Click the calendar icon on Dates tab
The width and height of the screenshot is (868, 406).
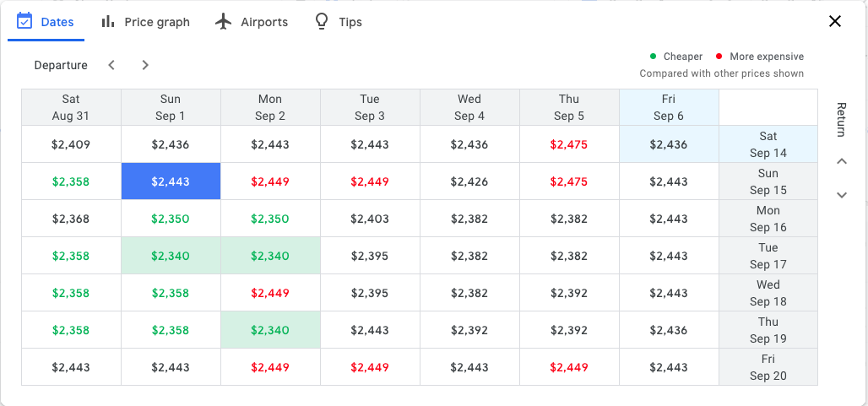(x=24, y=21)
